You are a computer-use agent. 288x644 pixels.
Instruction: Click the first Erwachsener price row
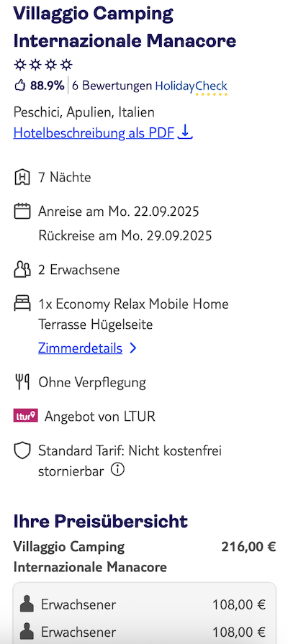[x=144, y=604]
